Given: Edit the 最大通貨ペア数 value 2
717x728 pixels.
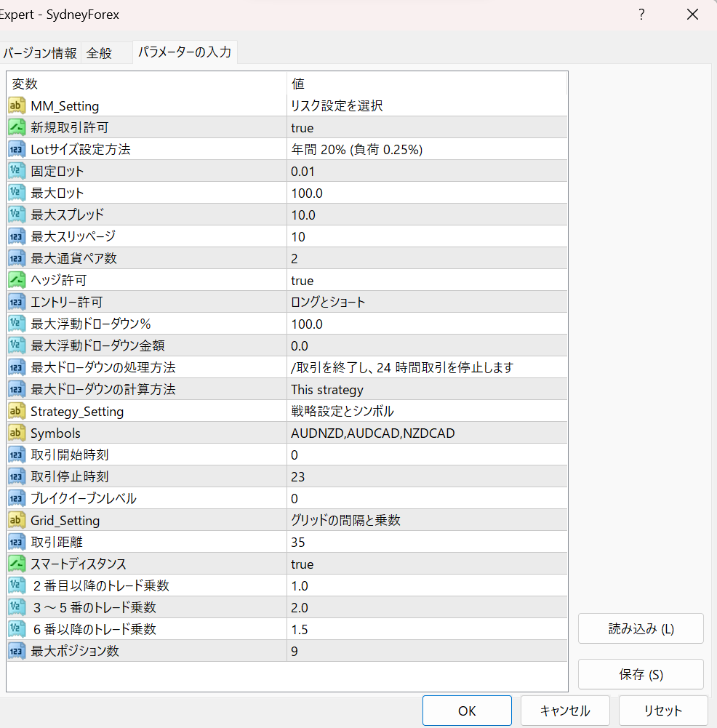Looking at the screenshot, I should click(427, 258).
